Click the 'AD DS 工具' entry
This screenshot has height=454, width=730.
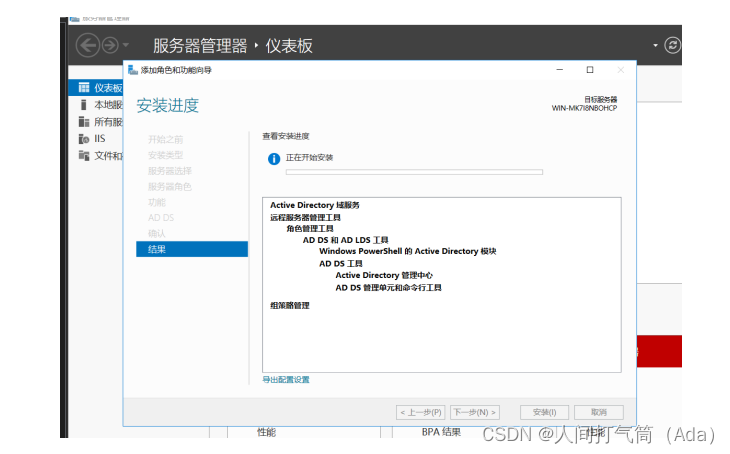tap(341, 264)
